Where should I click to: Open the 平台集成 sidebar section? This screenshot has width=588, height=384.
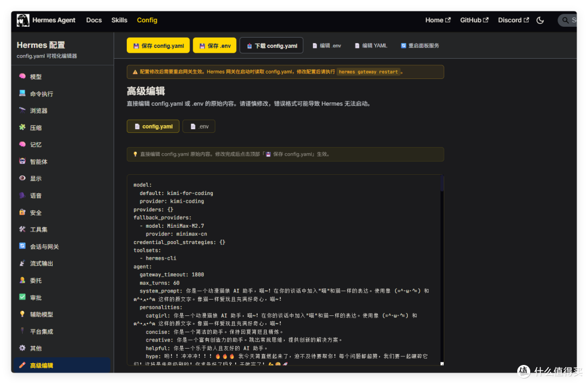coord(62,332)
